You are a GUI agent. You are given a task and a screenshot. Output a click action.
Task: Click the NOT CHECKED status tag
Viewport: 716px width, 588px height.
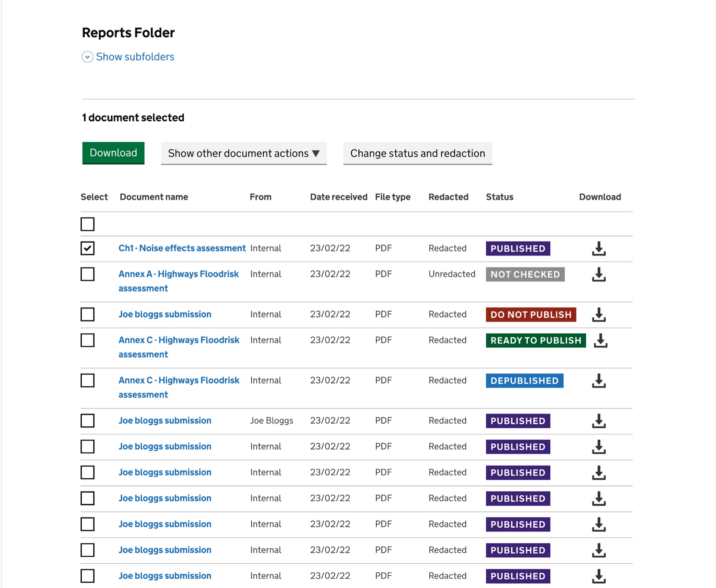(x=525, y=274)
